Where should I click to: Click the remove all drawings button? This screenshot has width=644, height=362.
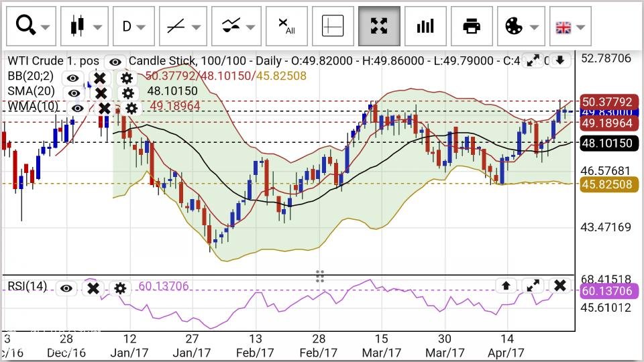(x=286, y=27)
